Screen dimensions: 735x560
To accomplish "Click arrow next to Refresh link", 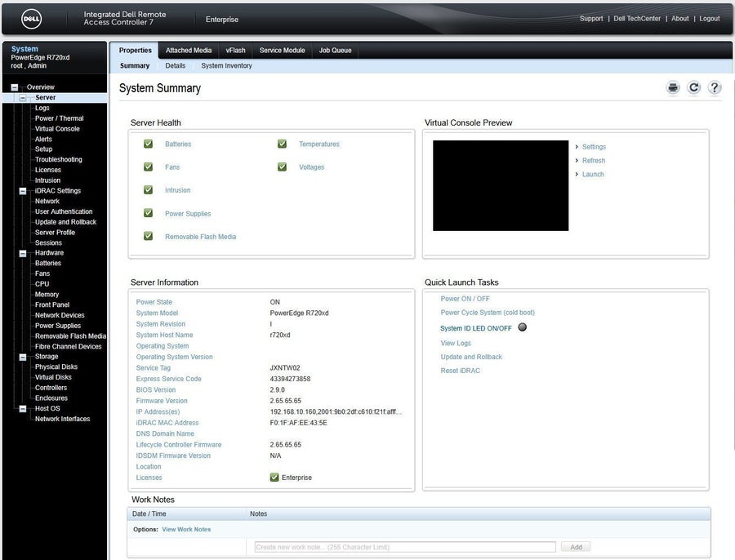I will point(577,160).
